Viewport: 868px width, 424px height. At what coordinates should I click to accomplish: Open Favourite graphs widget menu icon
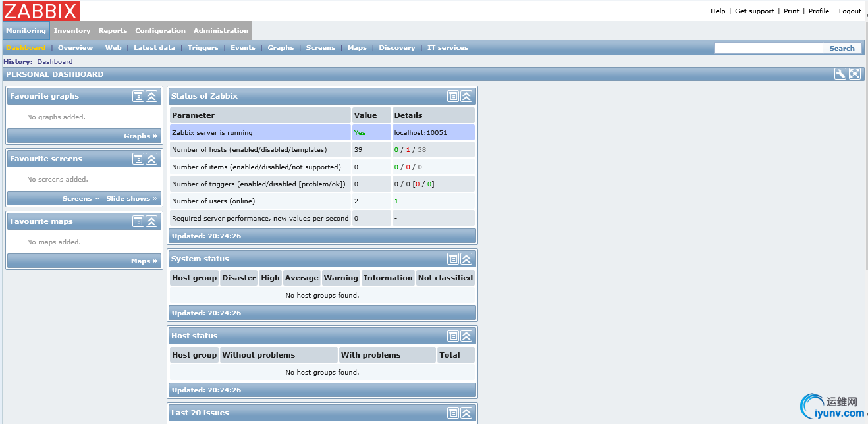pyautogui.click(x=138, y=96)
